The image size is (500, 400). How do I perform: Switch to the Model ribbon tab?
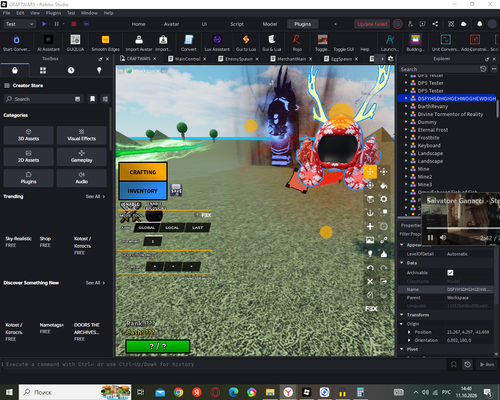click(x=270, y=24)
